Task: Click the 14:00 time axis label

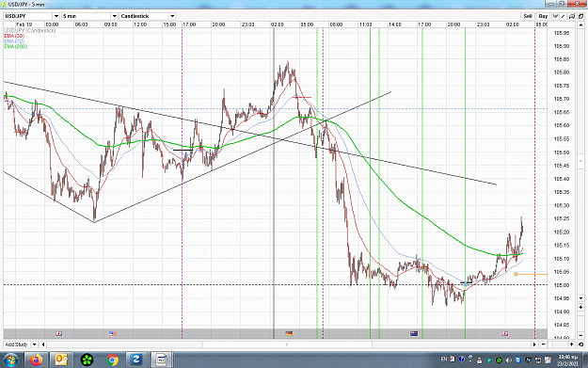Action: pos(395,24)
